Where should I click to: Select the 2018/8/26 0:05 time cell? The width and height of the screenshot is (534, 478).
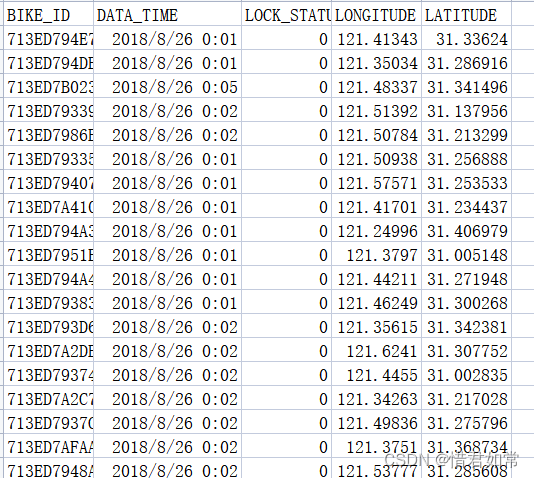pos(167,86)
